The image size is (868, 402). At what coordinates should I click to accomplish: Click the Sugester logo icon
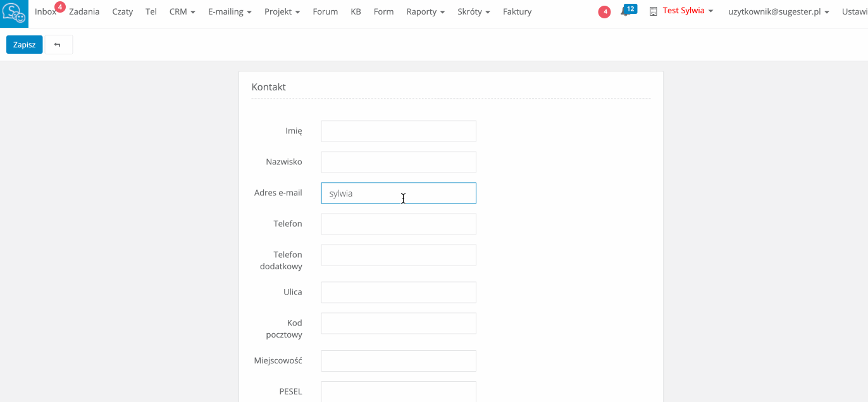[x=14, y=13]
